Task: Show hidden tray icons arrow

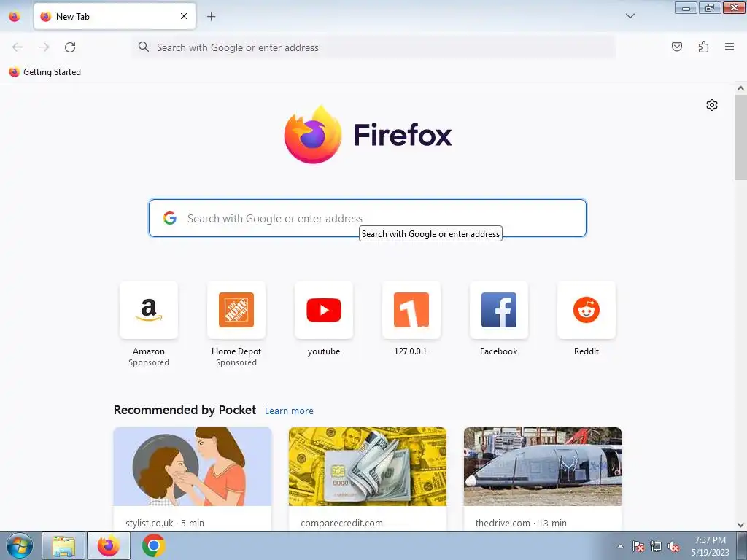Action: click(620, 546)
